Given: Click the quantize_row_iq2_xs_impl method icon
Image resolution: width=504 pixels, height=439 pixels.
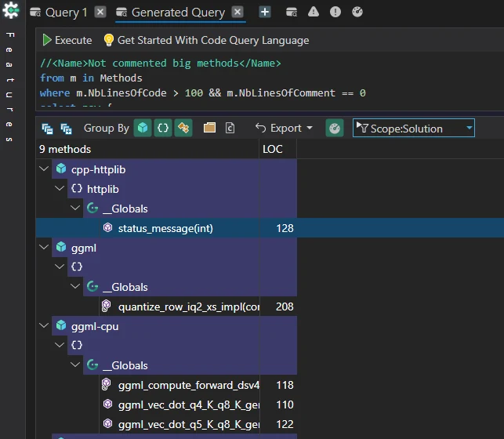Looking at the screenshot, I should pos(106,306).
